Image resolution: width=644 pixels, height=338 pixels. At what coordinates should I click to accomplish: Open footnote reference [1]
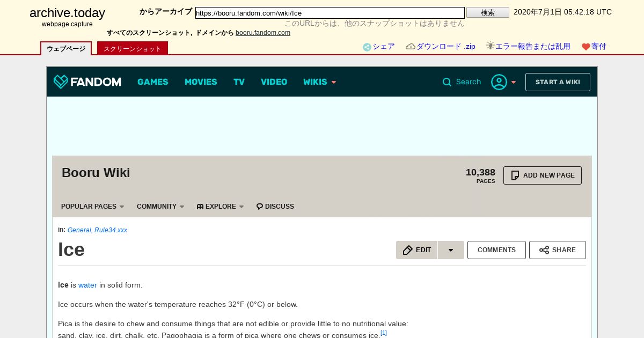click(x=384, y=333)
